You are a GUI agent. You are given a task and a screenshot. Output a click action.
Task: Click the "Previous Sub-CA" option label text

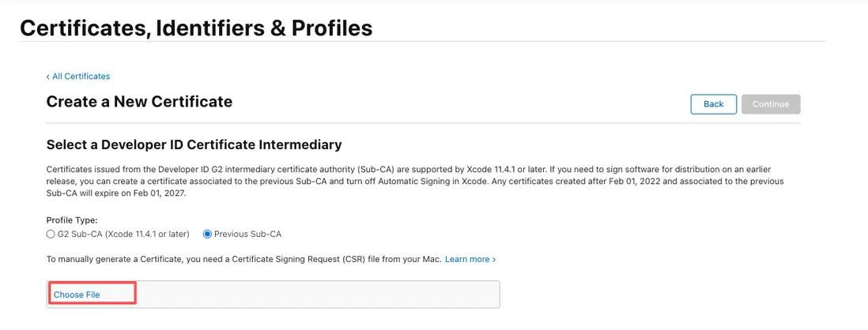tap(247, 234)
